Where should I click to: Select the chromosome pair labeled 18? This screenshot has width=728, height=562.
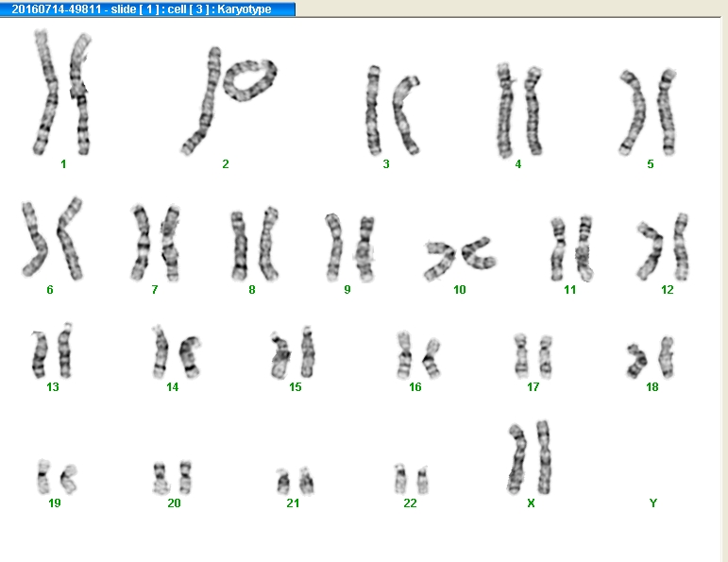coord(650,357)
